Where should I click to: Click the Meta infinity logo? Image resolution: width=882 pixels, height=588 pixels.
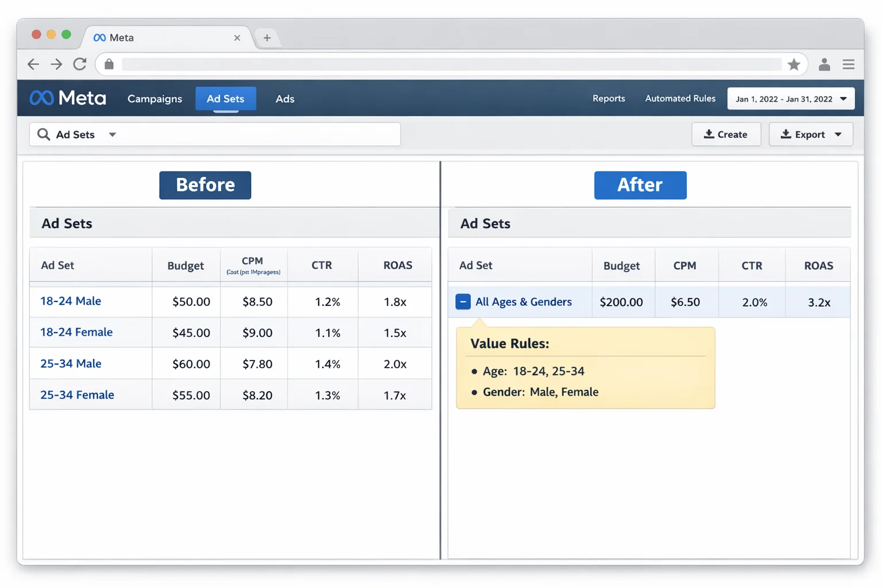[40, 98]
